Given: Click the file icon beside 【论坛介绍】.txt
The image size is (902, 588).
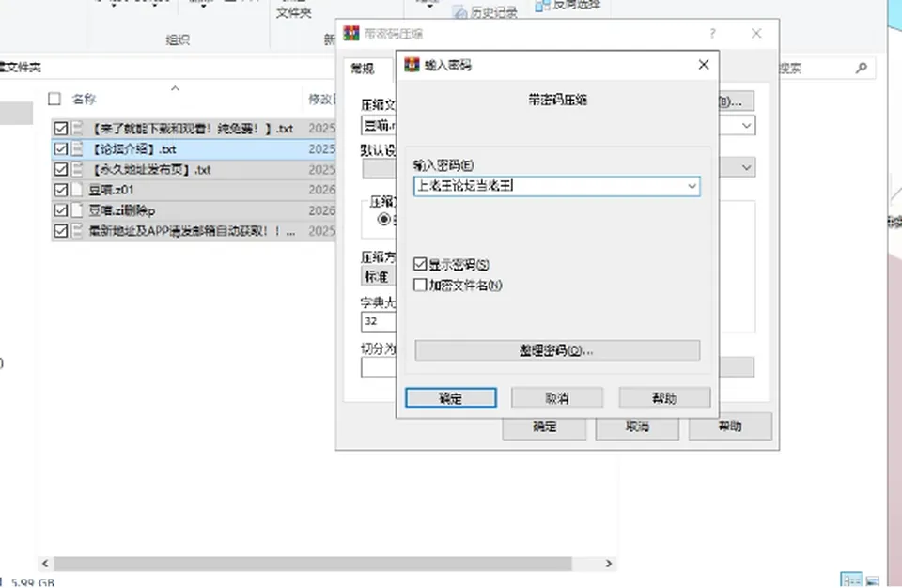Looking at the screenshot, I should [x=77, y=149].
